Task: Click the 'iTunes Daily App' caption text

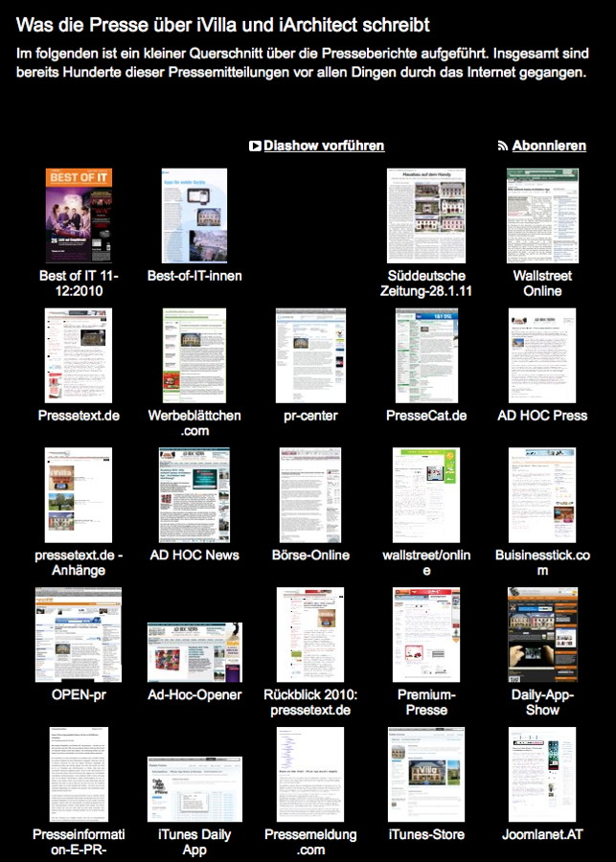Action: (194, 842)
